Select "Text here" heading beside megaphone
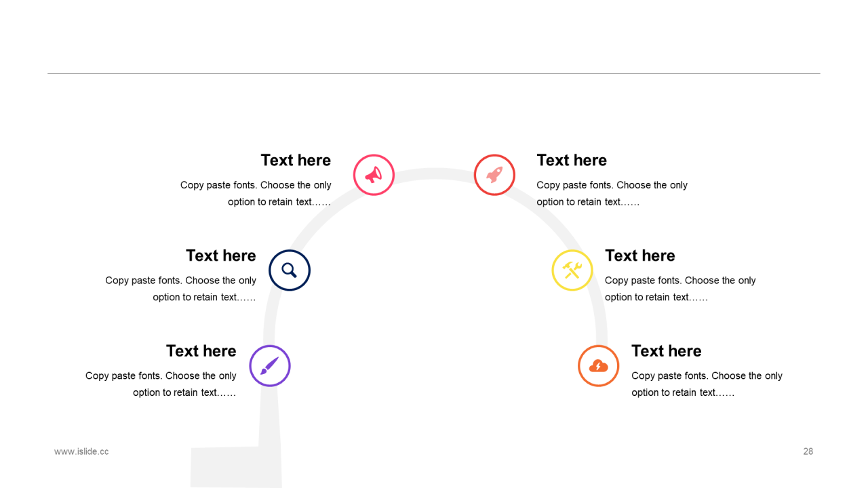The image size is (868, 488). [x=296, y=161]
